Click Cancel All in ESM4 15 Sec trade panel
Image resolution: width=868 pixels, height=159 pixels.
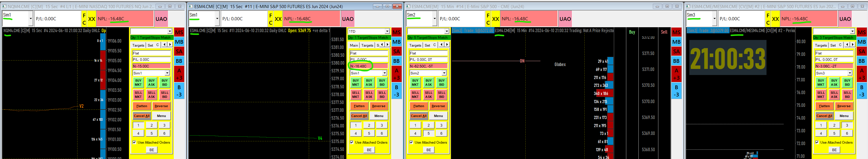tap(359, 116)
